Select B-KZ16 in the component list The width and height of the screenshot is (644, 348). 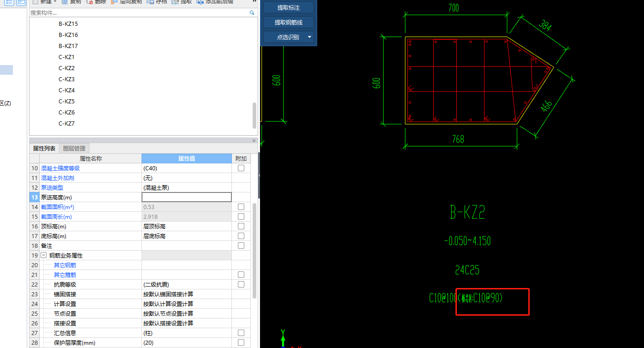click(x=68, y=35)
